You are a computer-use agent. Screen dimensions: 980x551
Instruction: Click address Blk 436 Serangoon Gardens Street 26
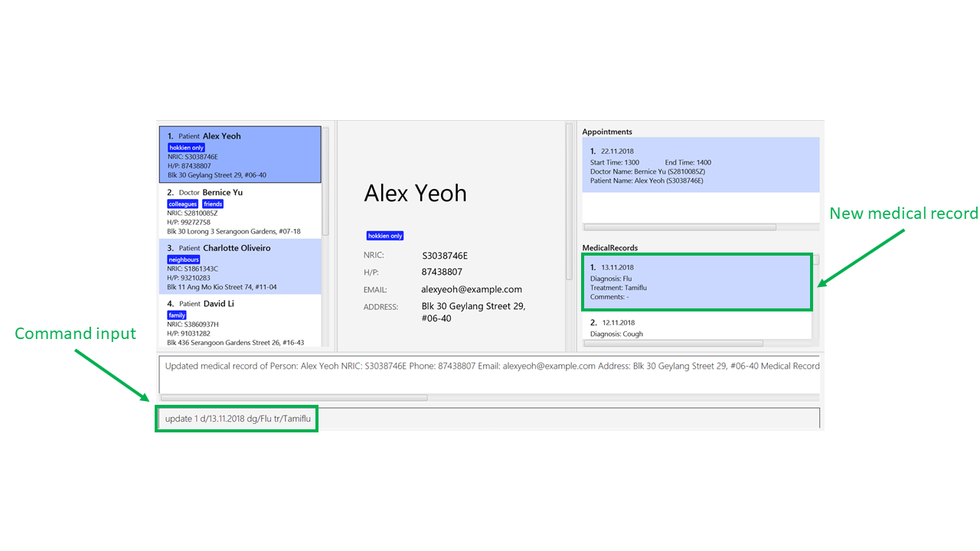pos(236,343)
